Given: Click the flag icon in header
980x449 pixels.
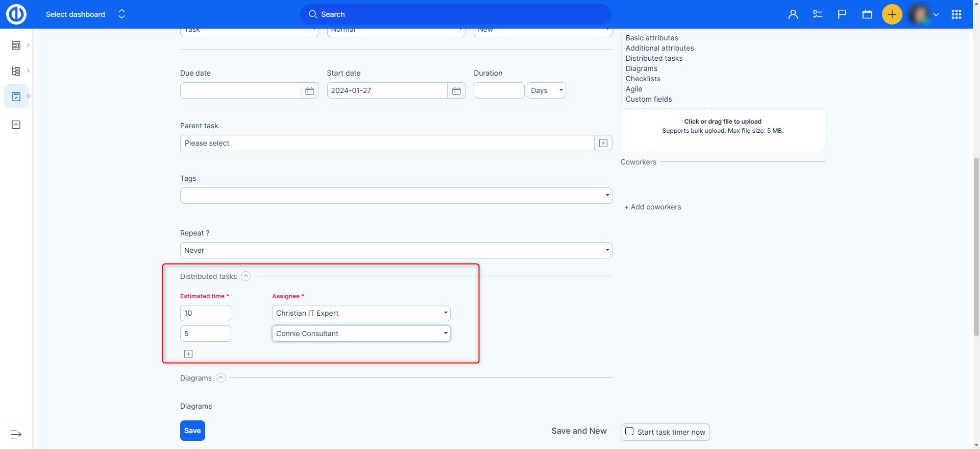Looking at the screenshot, I should pos(842,14).
